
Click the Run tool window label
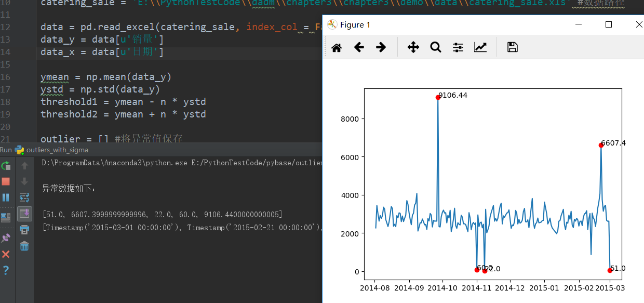[x=6, y=150]
